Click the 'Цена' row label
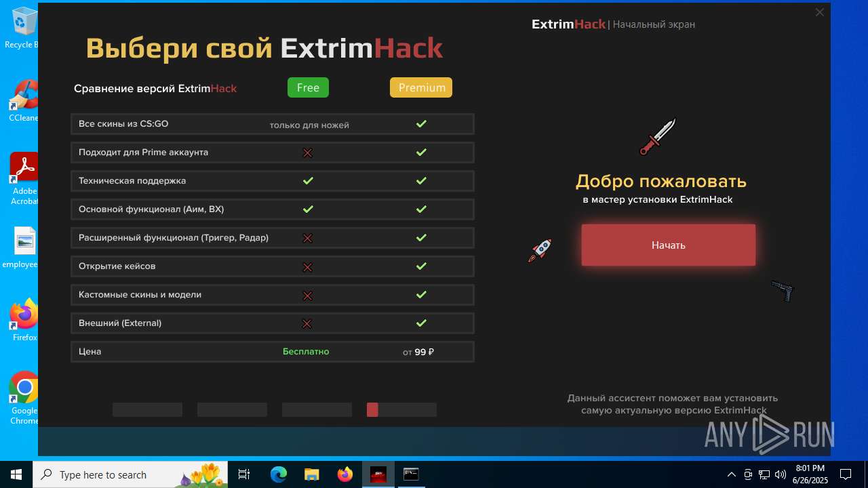 (x=90, y=352)
